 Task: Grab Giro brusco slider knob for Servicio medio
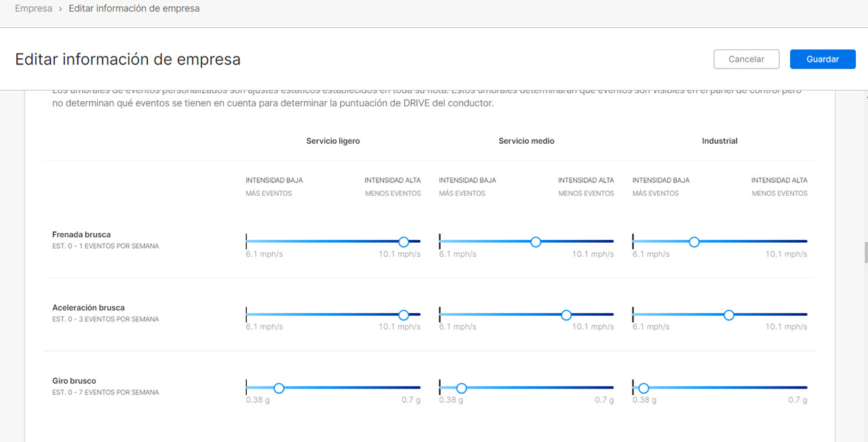pos(461,388)
